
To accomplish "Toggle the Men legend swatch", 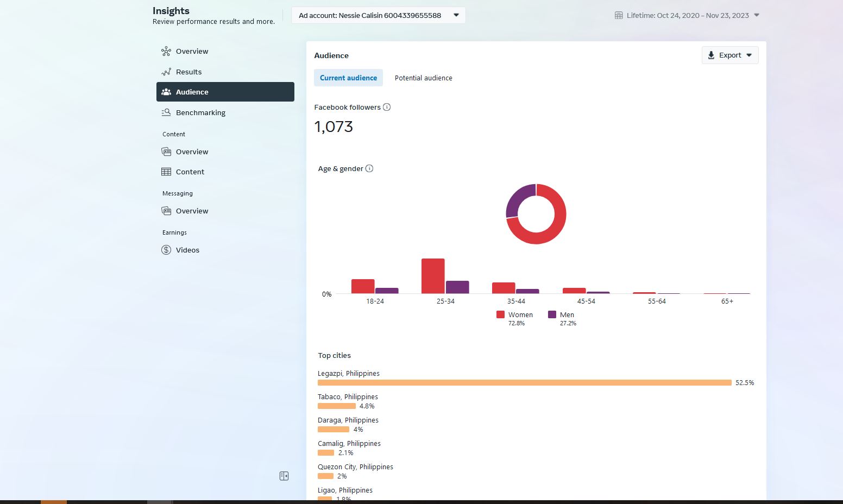I will 552,314.
